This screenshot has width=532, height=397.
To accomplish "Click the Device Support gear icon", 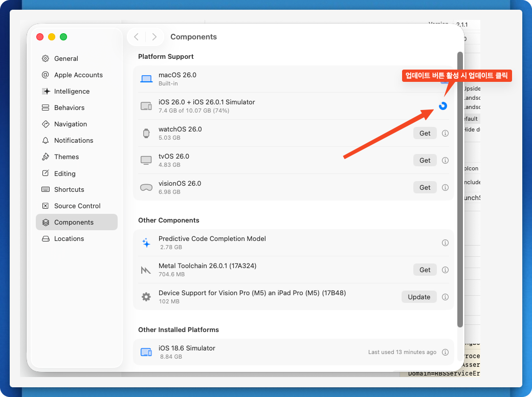I will tap(146, 297).
